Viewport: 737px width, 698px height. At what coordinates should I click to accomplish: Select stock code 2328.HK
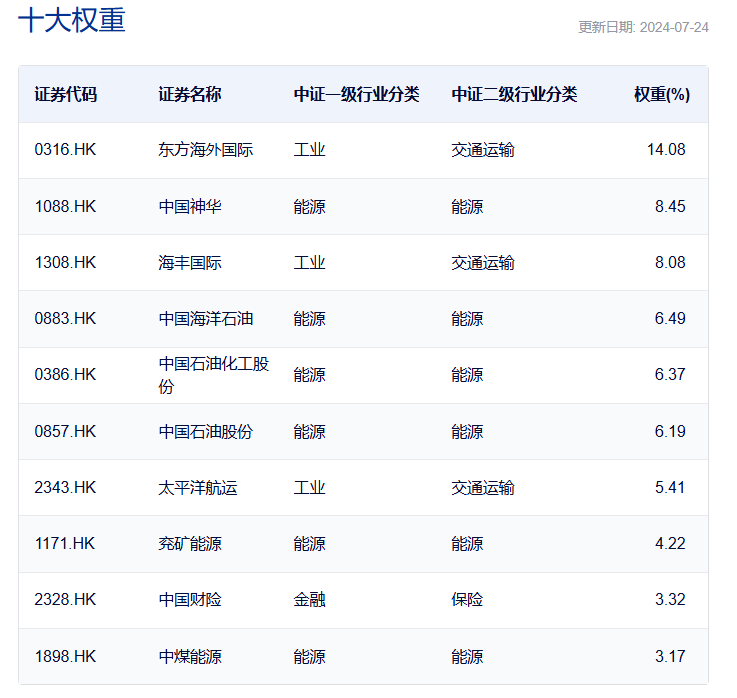(65, 599)
